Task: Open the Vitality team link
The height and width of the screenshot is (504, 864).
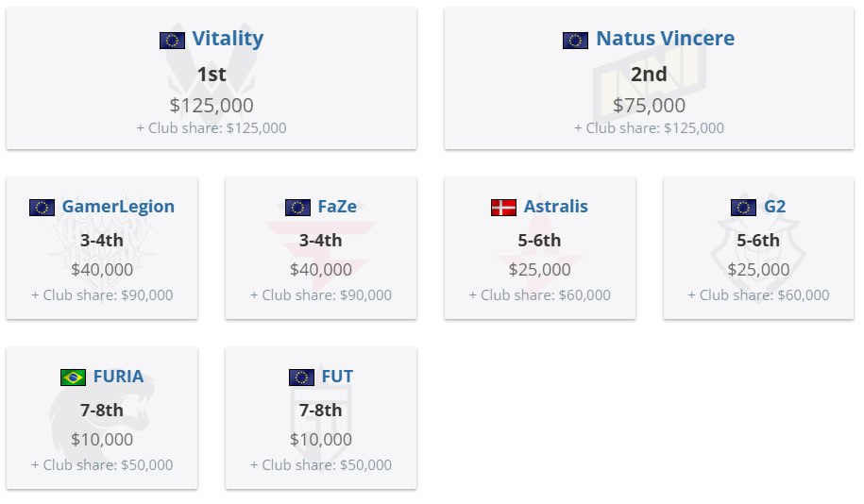Action: point(228,39)
